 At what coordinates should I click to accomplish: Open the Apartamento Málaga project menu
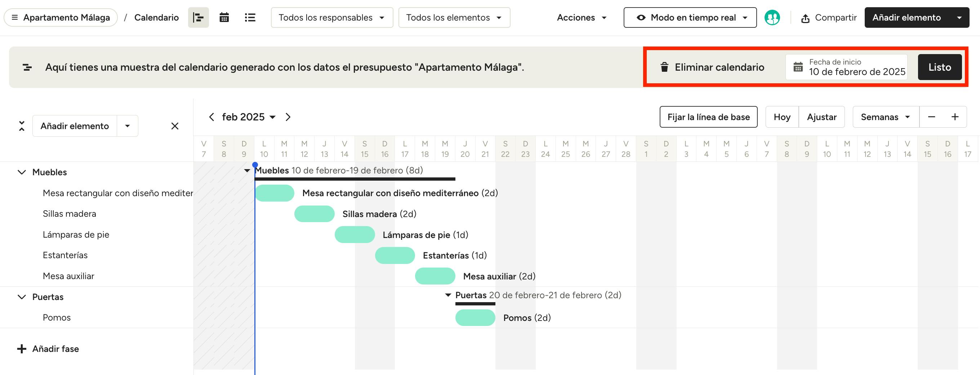point(61,18)
